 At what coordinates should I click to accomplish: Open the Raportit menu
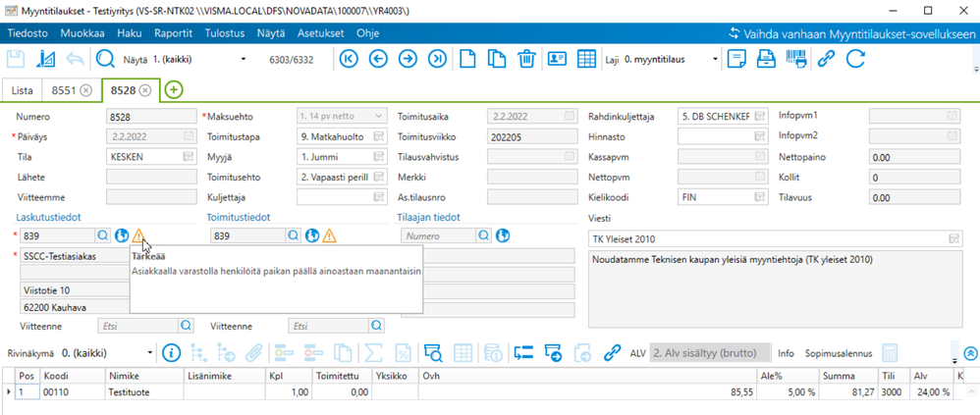click(173, 32)
